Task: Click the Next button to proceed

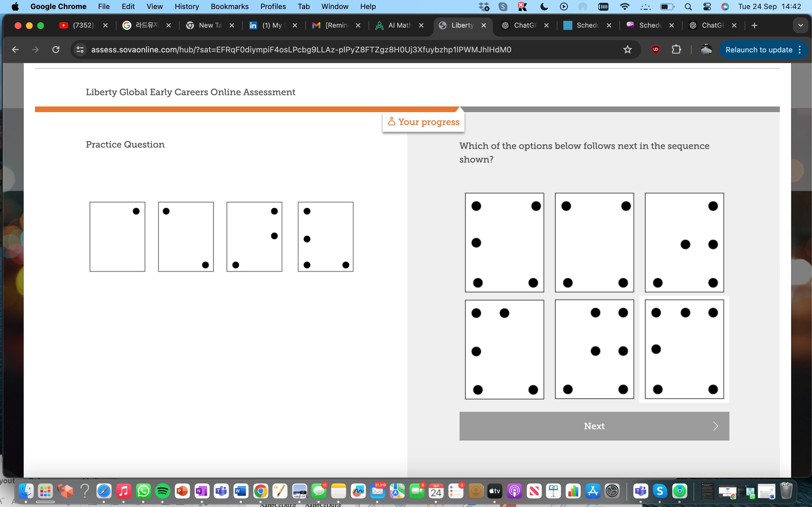Action: coord(594,426)
